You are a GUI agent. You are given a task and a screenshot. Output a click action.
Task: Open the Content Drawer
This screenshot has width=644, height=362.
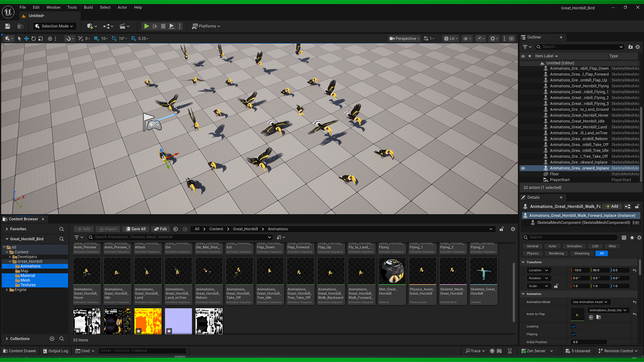(x=20, y=351)
